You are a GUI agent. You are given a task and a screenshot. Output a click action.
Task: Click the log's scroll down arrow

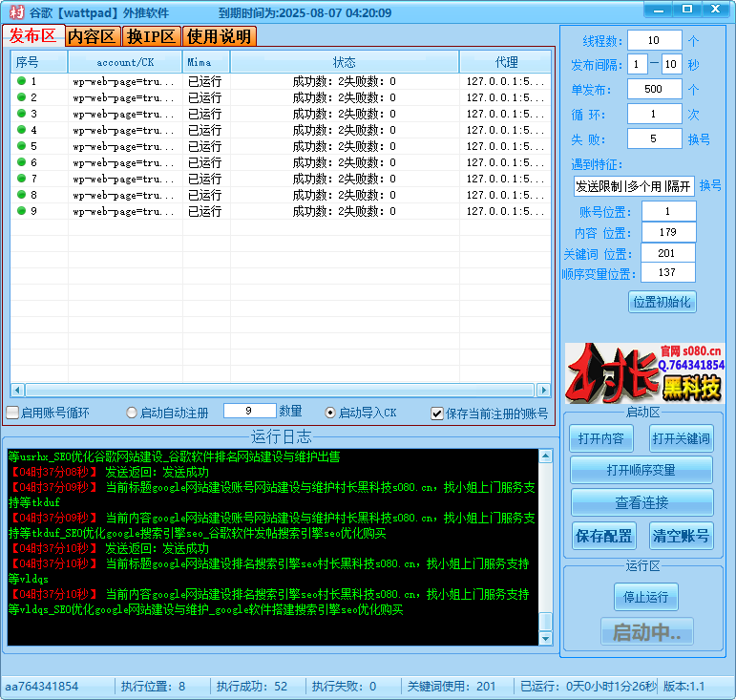(545, 638)
